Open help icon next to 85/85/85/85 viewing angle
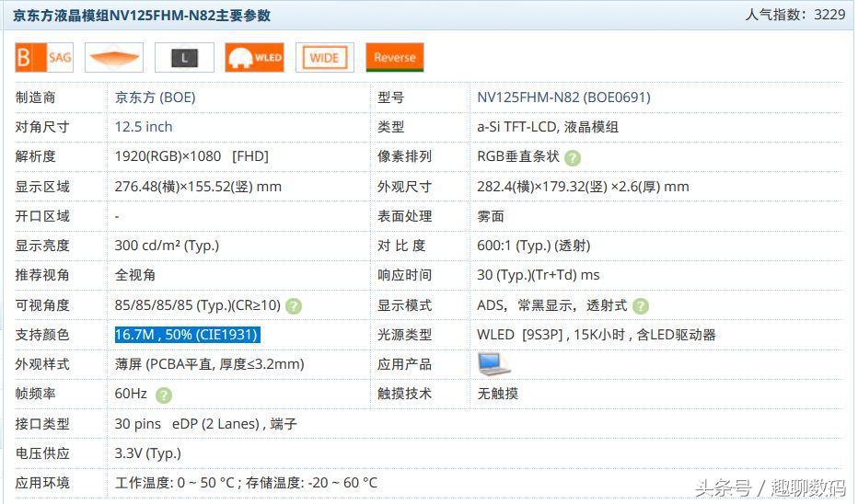Screen dimensions: 858x504 [294, 306]
